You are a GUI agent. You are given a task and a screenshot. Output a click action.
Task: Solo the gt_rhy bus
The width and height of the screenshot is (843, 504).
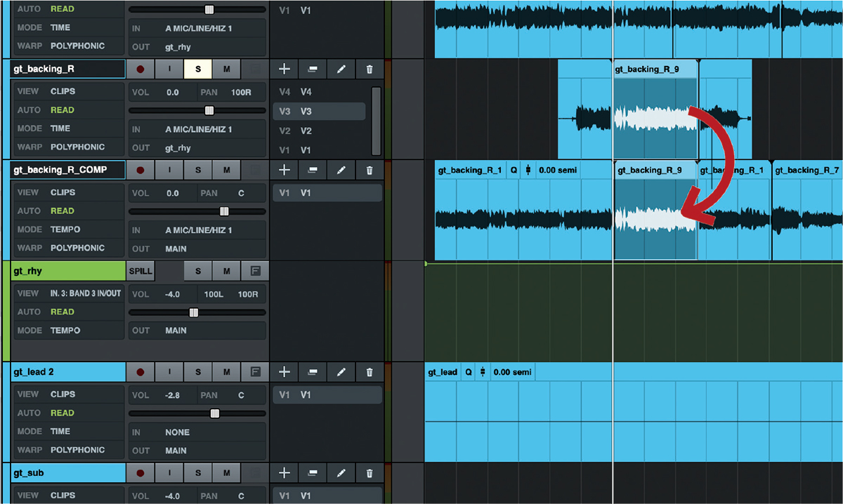click(x=198, y=271)
